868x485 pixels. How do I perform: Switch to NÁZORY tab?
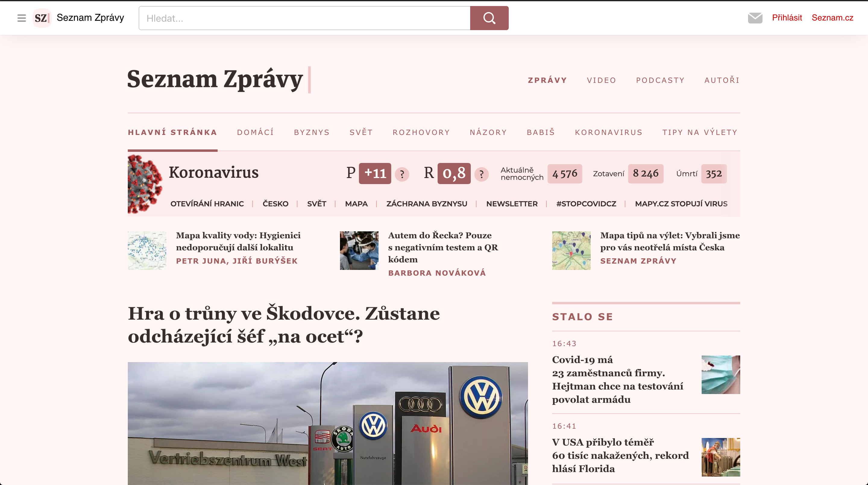point(488,132)
